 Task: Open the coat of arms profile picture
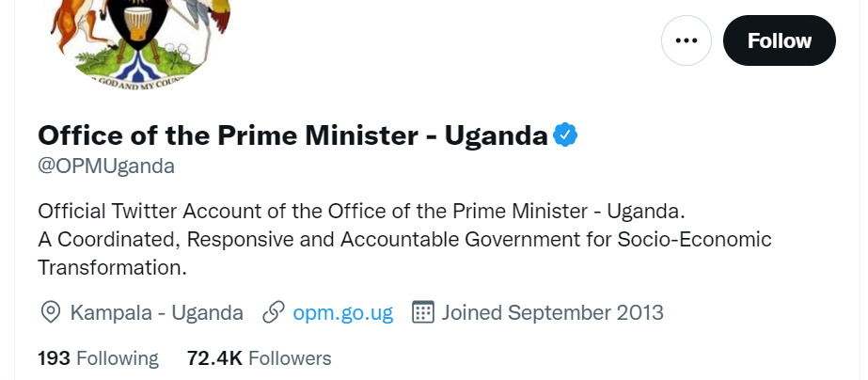(141, 38)
